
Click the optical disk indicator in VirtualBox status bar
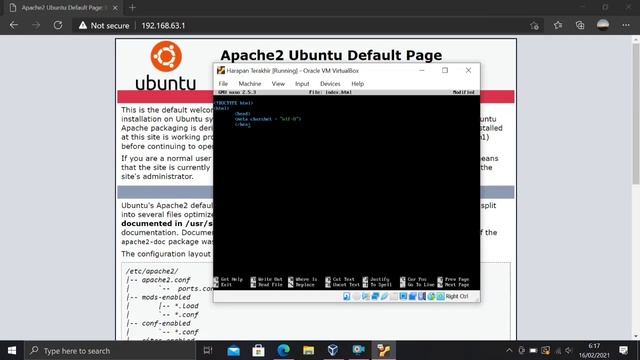click(356, 296)
